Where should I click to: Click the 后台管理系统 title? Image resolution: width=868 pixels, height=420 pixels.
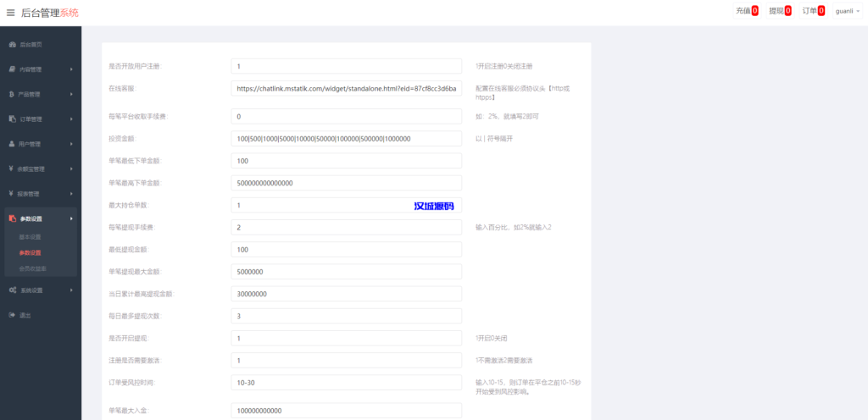coord(50,13)
